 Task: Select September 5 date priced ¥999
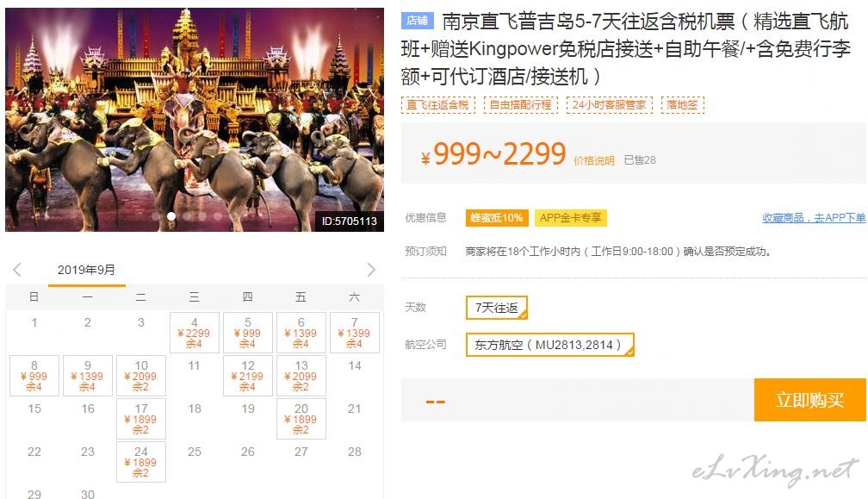click(x=247, y=333)
